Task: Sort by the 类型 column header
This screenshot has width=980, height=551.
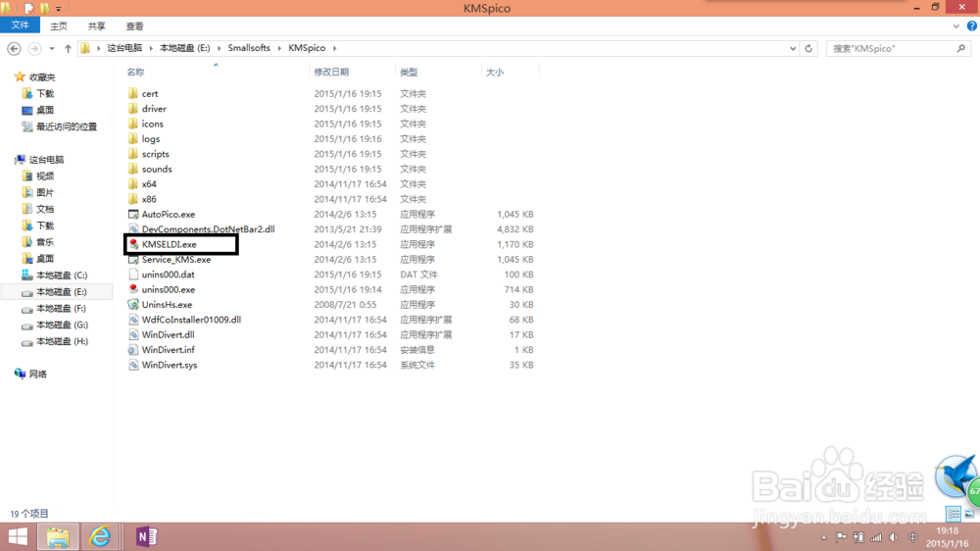Action: pos(409,72)
